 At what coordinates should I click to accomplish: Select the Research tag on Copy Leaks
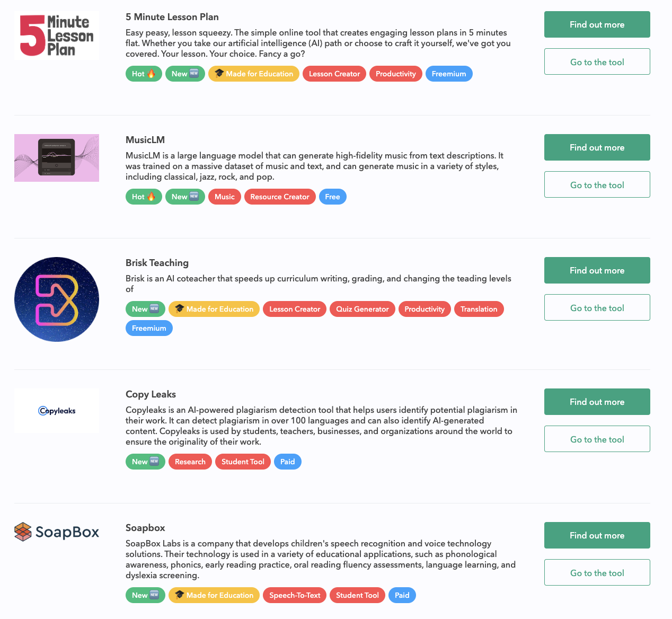(x=190, y=462)
